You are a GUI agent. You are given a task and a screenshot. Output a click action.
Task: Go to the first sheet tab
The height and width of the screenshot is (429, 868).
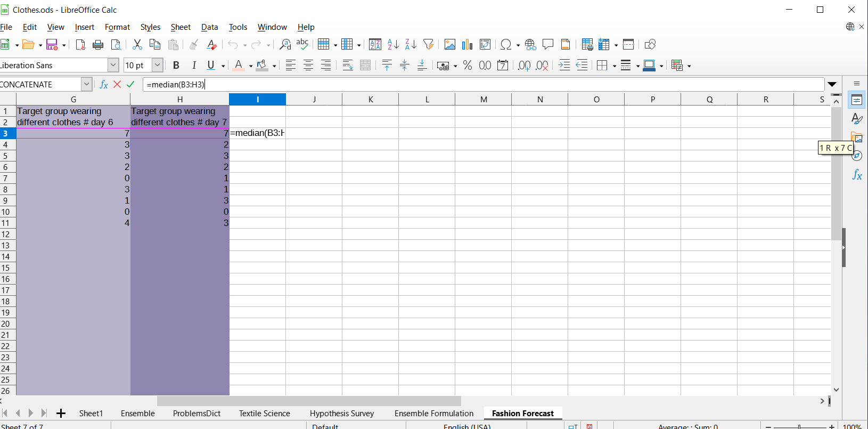pos(5,414)
